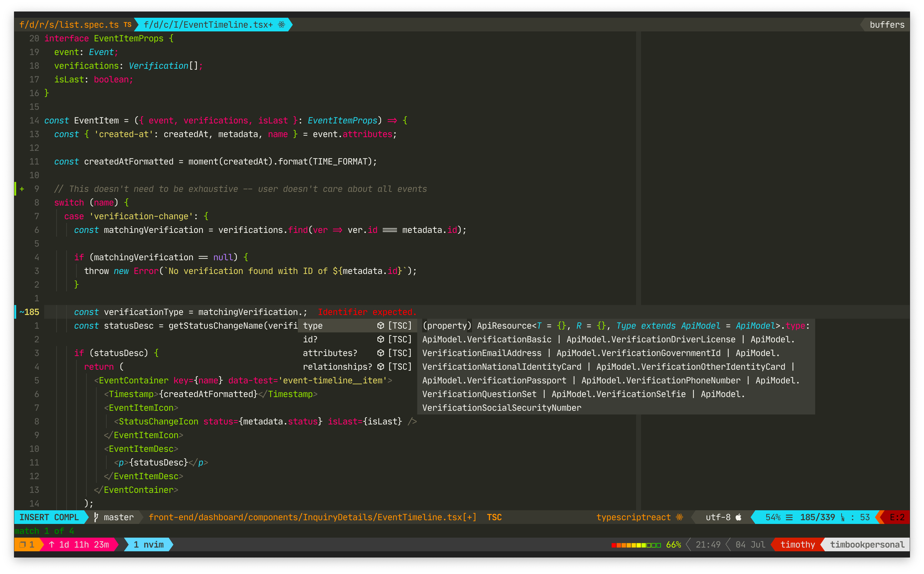This screenshot has width=924, height=574.
Task: Click the typescriptreact filetype label
Action: 633,517
